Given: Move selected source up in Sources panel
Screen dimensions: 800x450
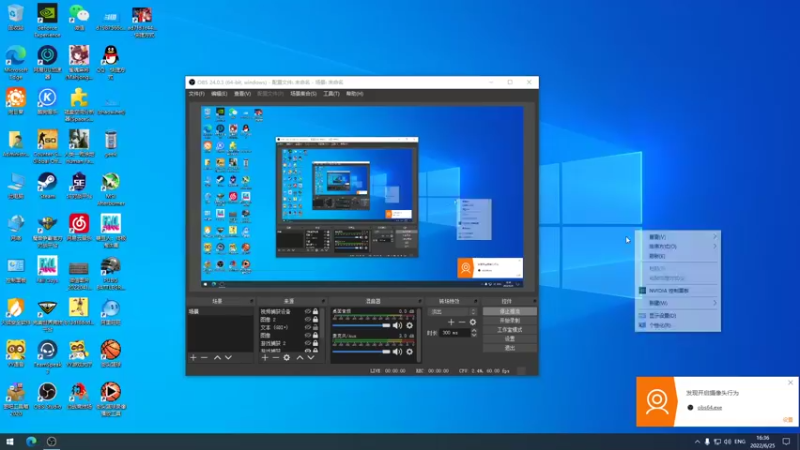Looking at the screenshot, I should pyautogui.click(x=300, y=358).
